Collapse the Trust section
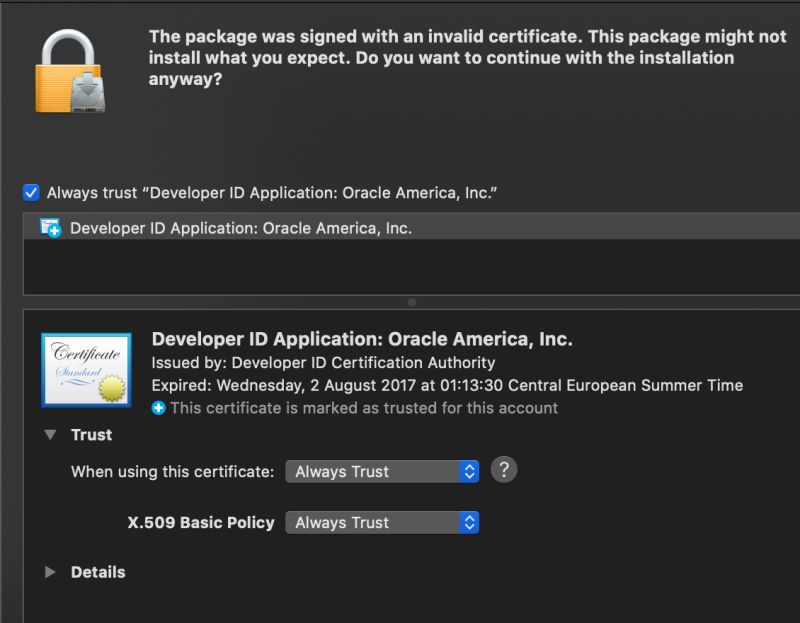 click(50, 435)
